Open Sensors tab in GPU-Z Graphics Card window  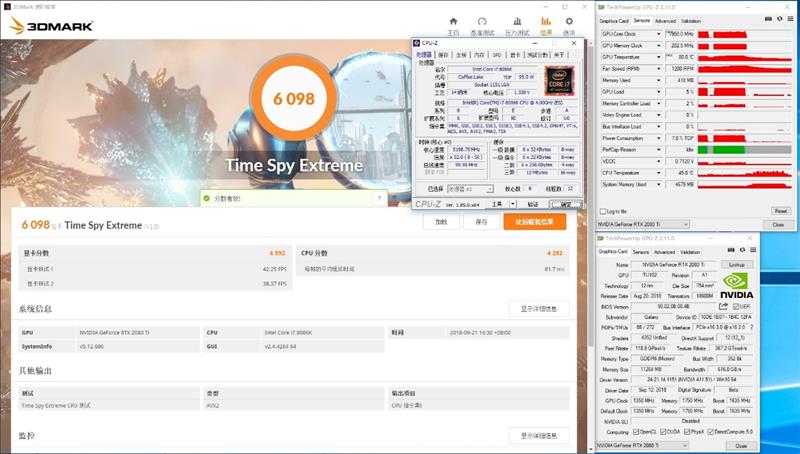click(641, 252)
